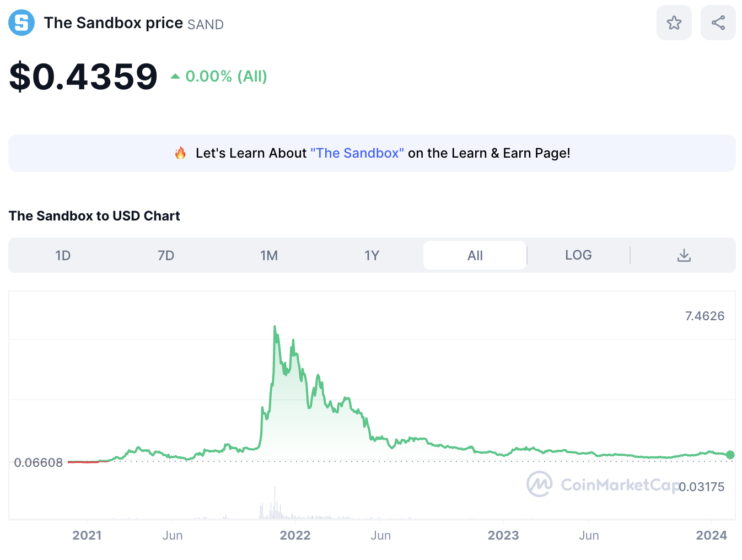Open "The Sandbox" Learn & Earn link
The width and height of the screenshot is (742, 560).
357,153
